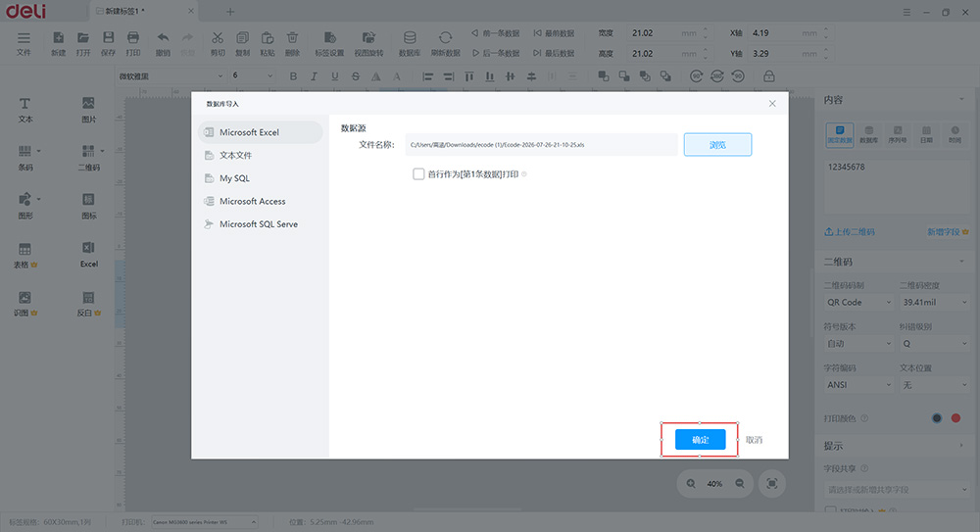This screenshot has height=532, width=980.
Task: Open the 39.41mil density dropdown
Action: [x=934, y=302]
